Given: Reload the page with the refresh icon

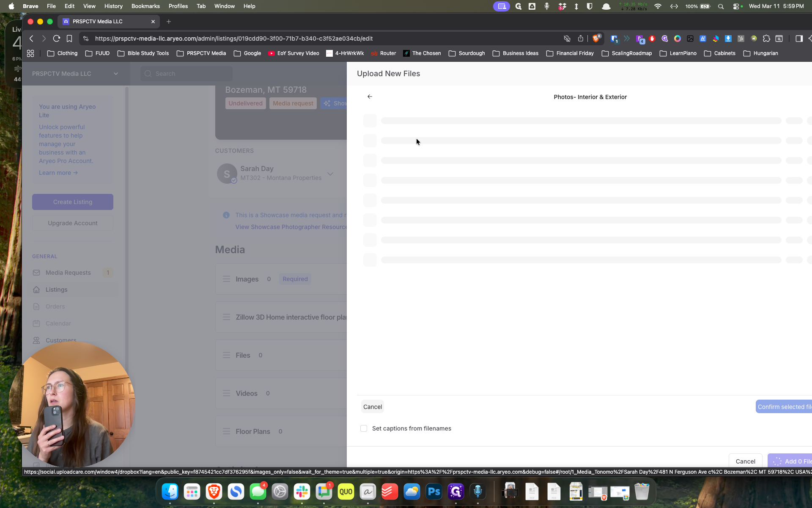Looking at the screenshot, I should 56,39.
